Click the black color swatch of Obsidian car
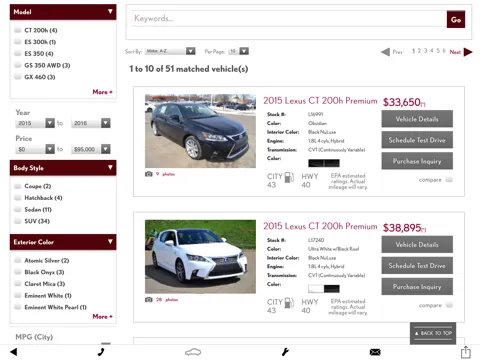 pos(324,163)
